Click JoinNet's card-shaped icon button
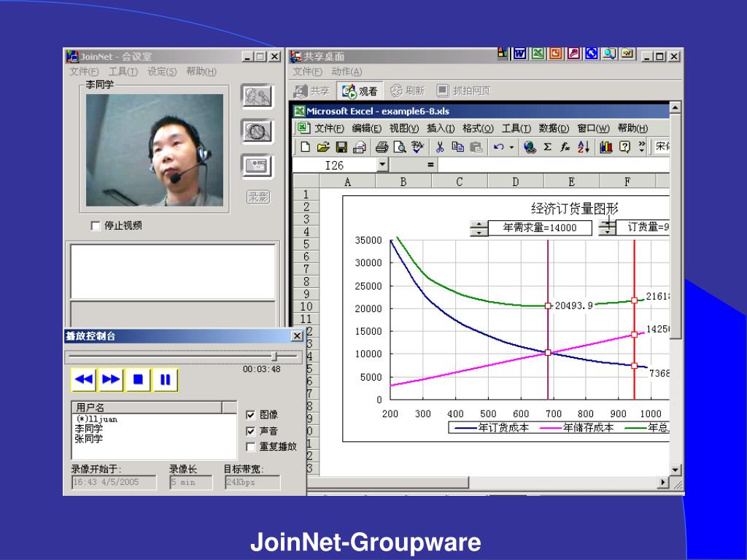This screenshot has width=747, height=560. coord(258,166)
